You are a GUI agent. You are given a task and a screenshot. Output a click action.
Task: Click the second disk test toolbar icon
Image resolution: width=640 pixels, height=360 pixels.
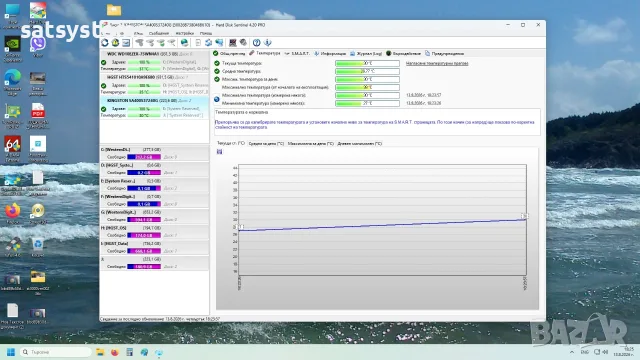pyautogui.click(x=150, y=42)
